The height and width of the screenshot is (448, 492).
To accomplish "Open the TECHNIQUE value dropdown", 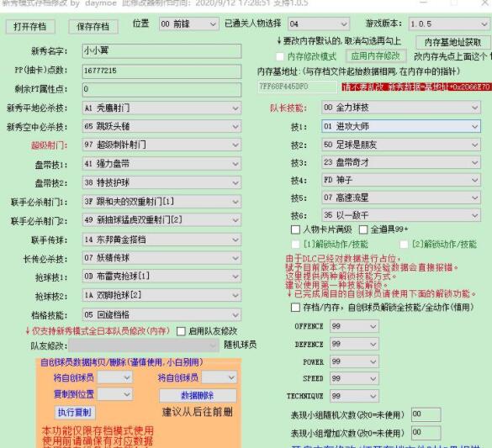I will click(x=354, y=396).
